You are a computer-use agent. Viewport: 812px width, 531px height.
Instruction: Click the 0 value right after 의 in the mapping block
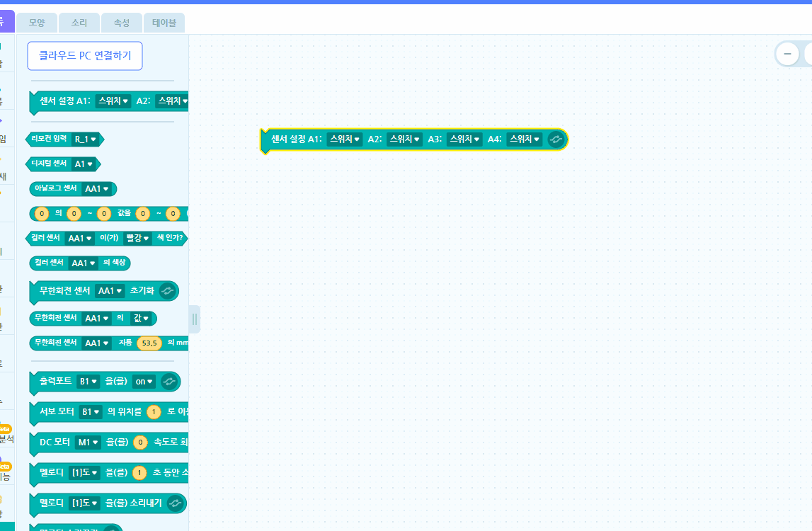point(74,213)
